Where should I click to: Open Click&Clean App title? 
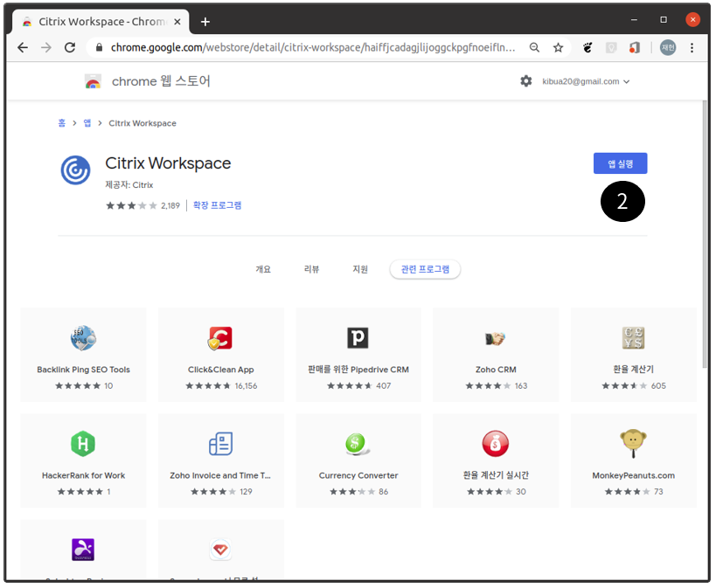221,370
